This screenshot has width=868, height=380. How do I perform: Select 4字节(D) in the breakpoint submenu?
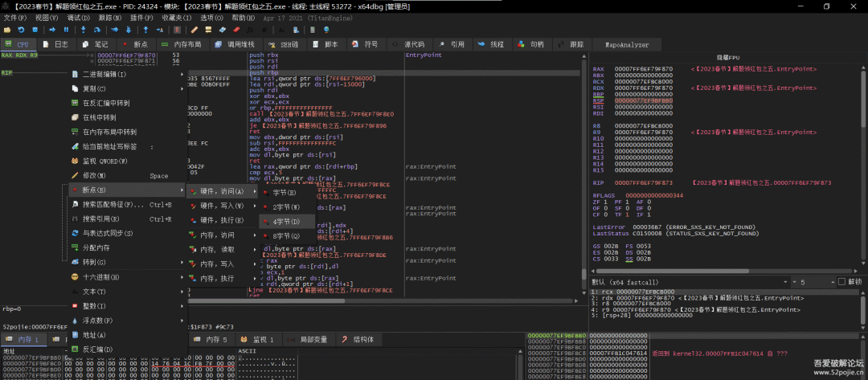[x=285, y=220]
